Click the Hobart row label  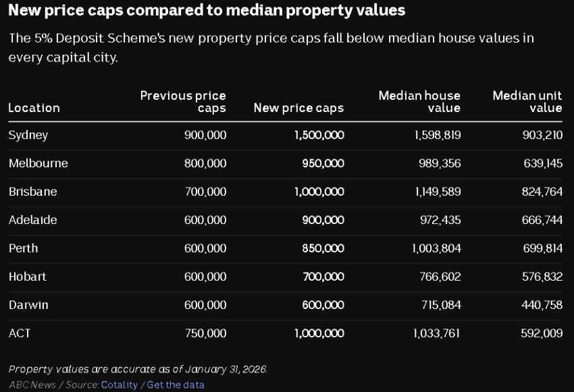click(x=28, y=277)
